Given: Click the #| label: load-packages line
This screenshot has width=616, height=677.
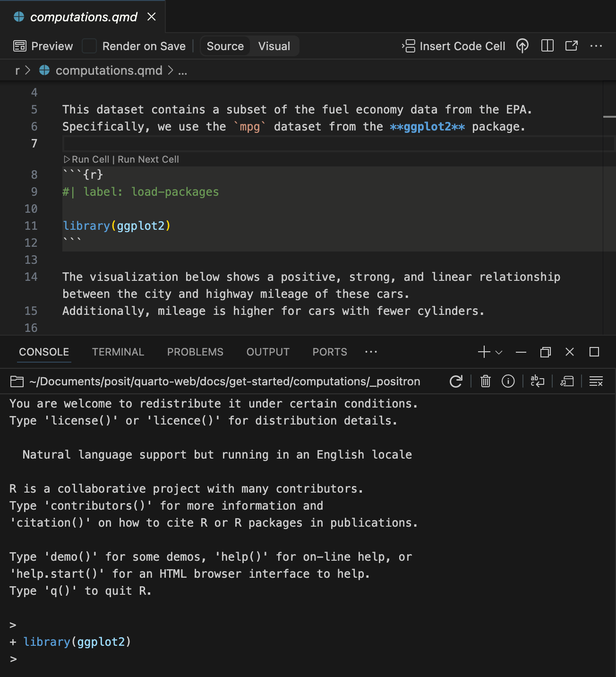Looking at the screenshot, I should click(x=141, y=192).
